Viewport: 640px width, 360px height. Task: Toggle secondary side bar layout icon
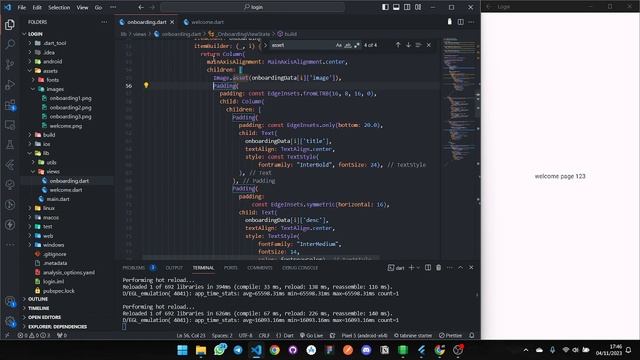(407, 7)
